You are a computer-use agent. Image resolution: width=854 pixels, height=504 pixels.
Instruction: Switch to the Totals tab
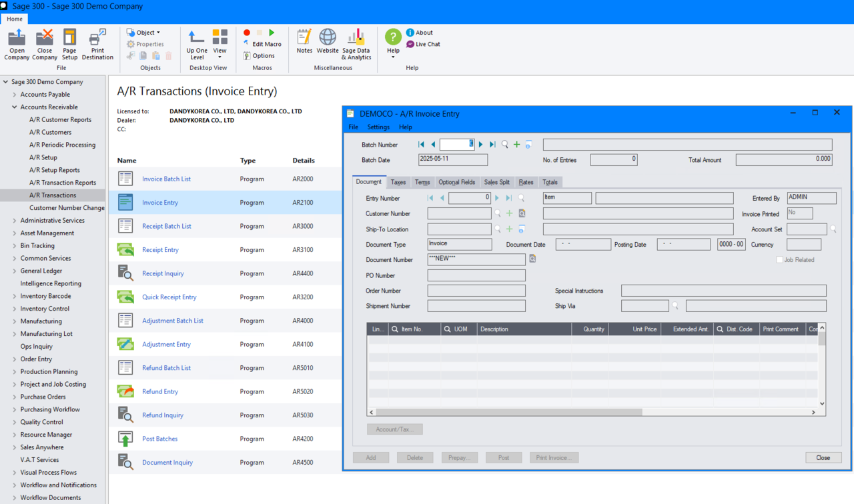click(550, 182)
